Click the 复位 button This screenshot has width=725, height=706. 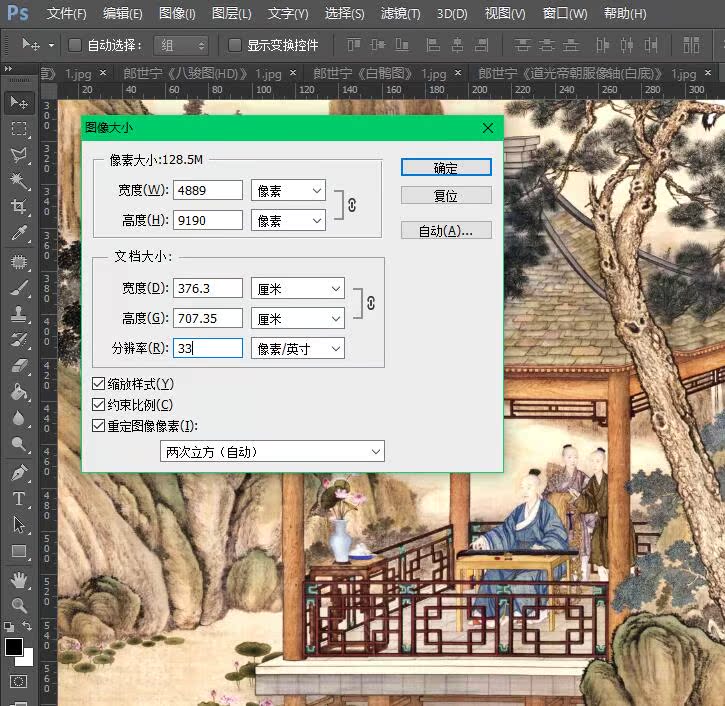point(446,196)
